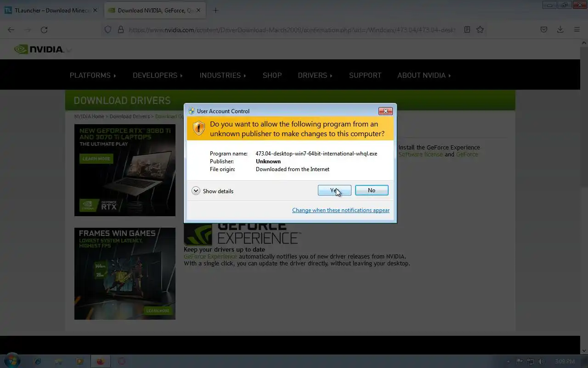Image resolution: width=588 pixels, height=368 pixels.
Task: Open the DRIVERS navigation menu
Action: [315, 75]
